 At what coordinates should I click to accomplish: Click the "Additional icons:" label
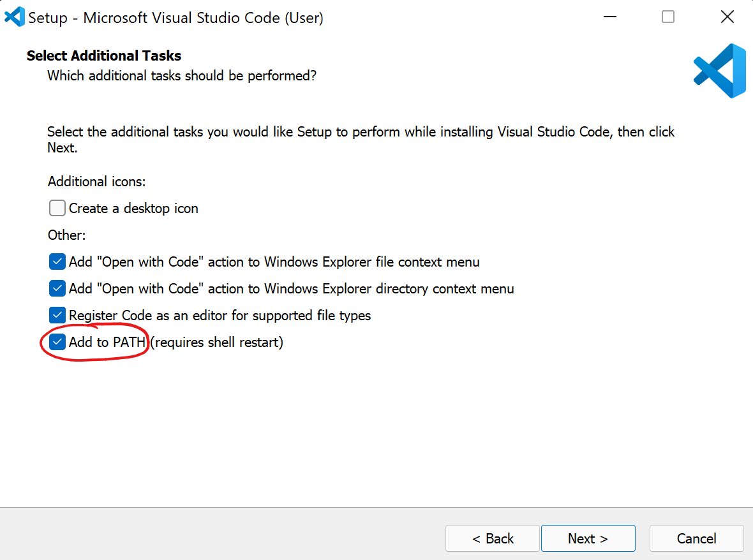(x=96, y=181)
